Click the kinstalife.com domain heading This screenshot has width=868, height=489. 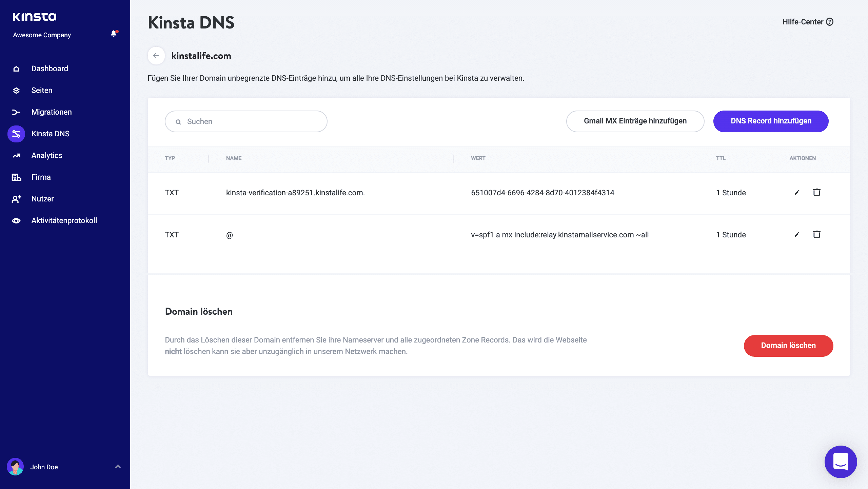coord(201,56)
